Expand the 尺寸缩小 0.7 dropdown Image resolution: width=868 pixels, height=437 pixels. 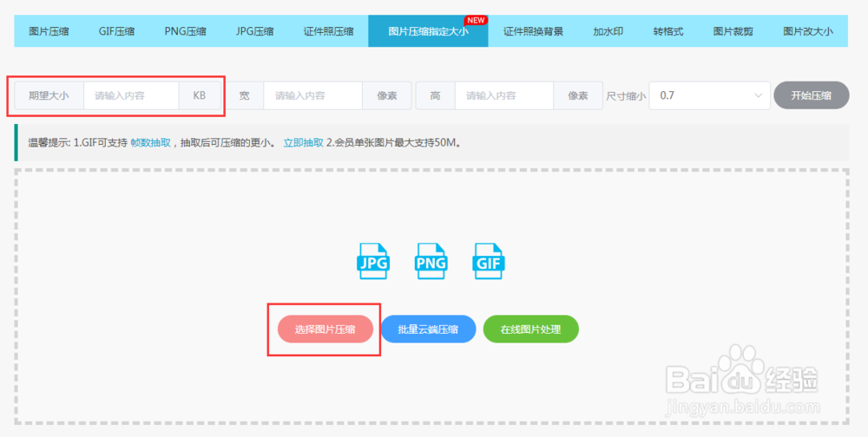[710, 95]
